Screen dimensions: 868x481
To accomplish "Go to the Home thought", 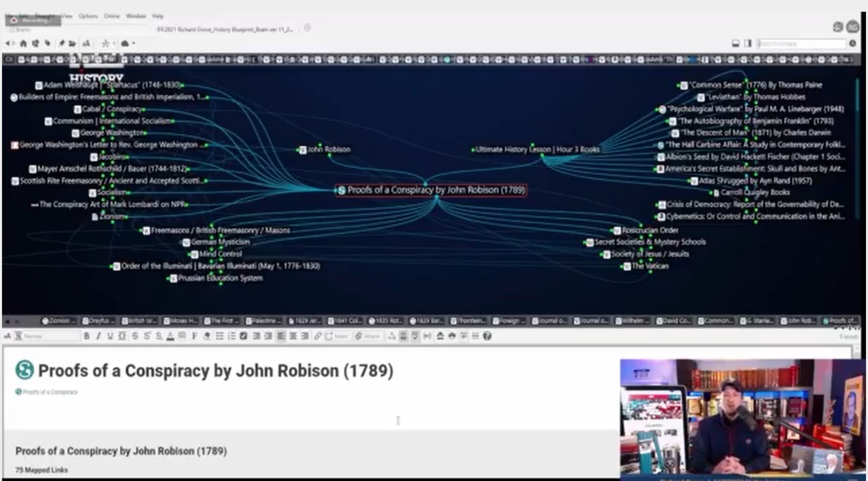I will tap(24, 43).
